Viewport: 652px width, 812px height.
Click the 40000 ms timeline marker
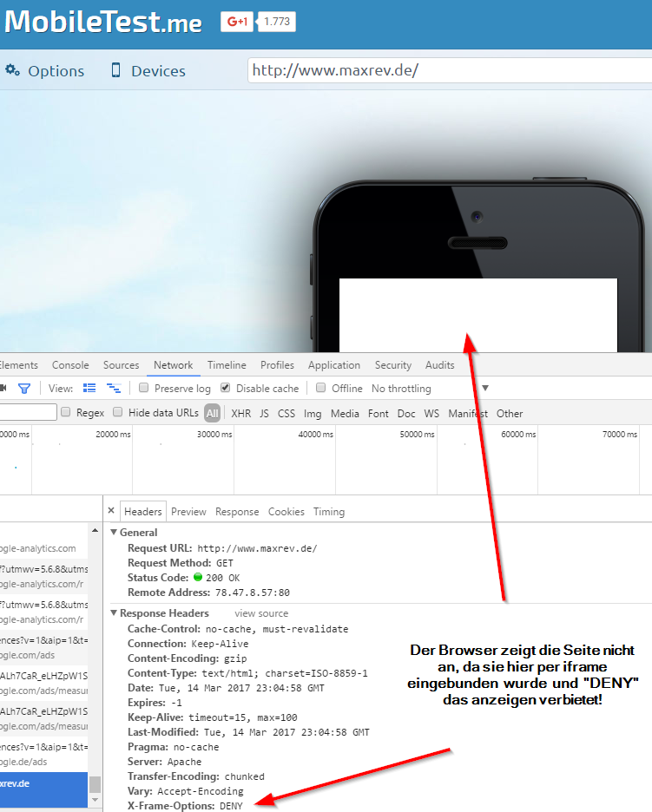coord(316,435)
